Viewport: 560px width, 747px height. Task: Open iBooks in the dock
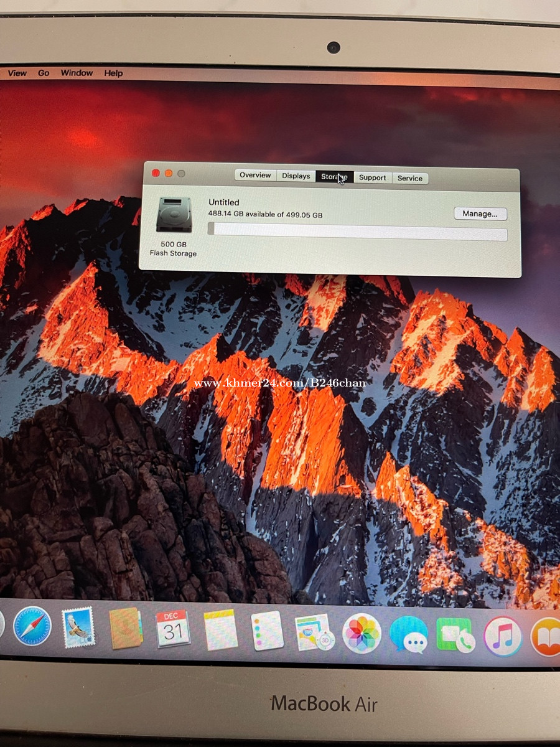546,637
